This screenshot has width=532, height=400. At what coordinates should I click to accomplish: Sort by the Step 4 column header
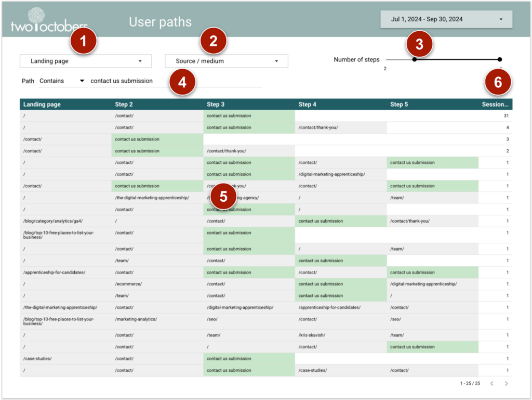coord(308,104)
